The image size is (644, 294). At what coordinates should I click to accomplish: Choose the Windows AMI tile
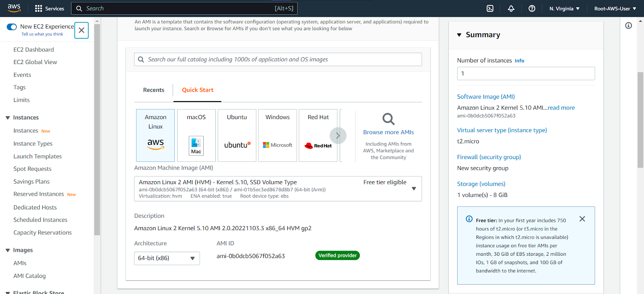tap(277, 135)
